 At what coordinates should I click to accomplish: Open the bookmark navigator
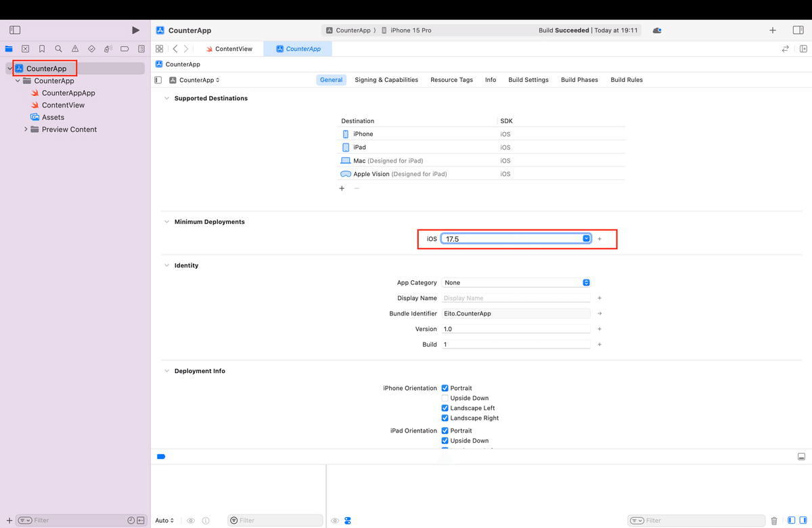42,49
